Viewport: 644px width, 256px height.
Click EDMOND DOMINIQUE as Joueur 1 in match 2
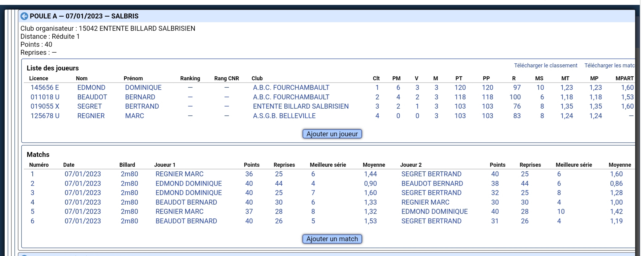189,184
